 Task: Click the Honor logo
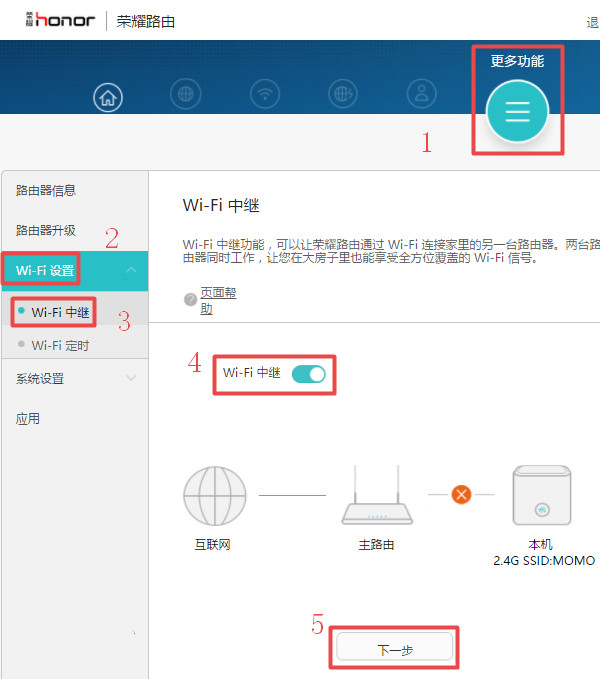(x=60, y=20)
